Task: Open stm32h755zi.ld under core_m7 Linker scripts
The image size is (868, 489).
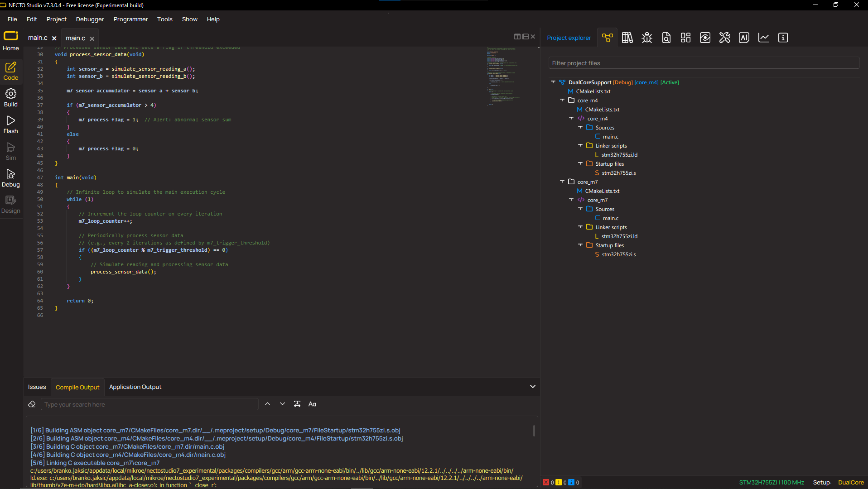Action: click(x=619, y=236)
